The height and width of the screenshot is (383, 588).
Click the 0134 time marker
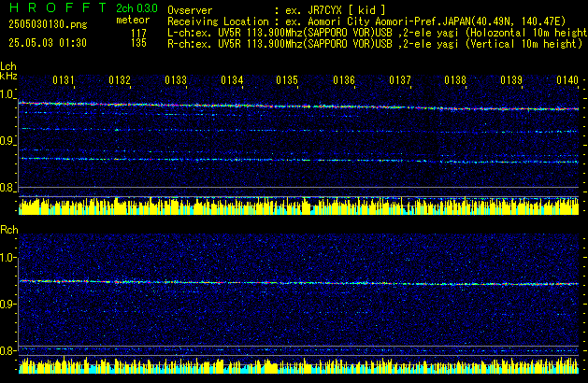coord(232,80)
